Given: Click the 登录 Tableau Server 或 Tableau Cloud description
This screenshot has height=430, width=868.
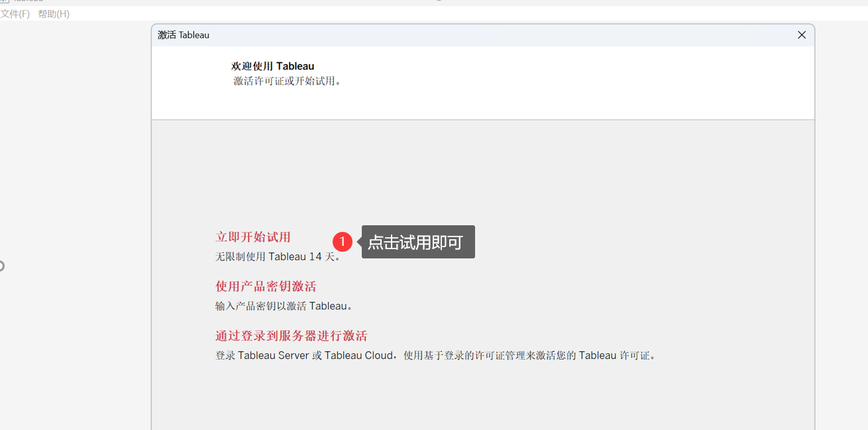Looking at the screenshot, I should coord(437,355).
